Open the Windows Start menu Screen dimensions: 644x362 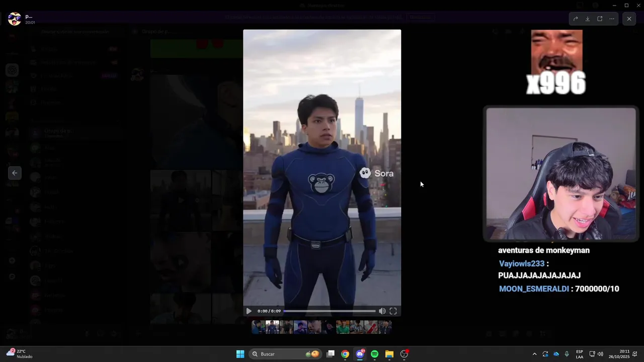240,354
